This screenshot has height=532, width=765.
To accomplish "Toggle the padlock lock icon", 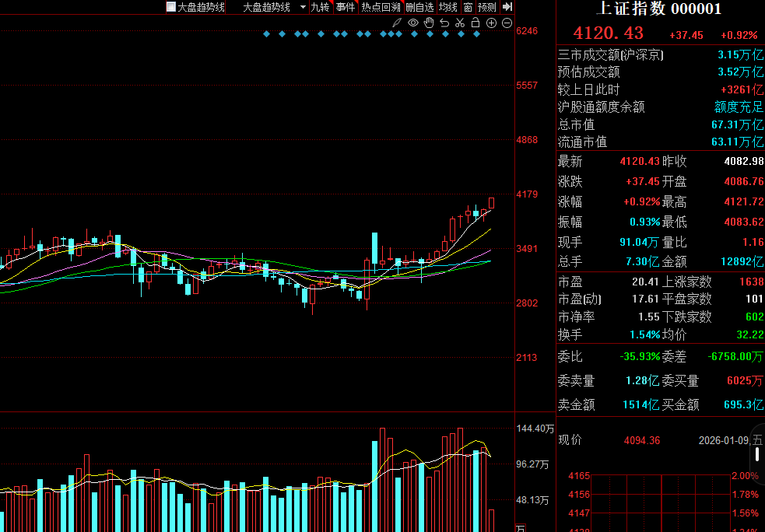I will click(475, 23).
